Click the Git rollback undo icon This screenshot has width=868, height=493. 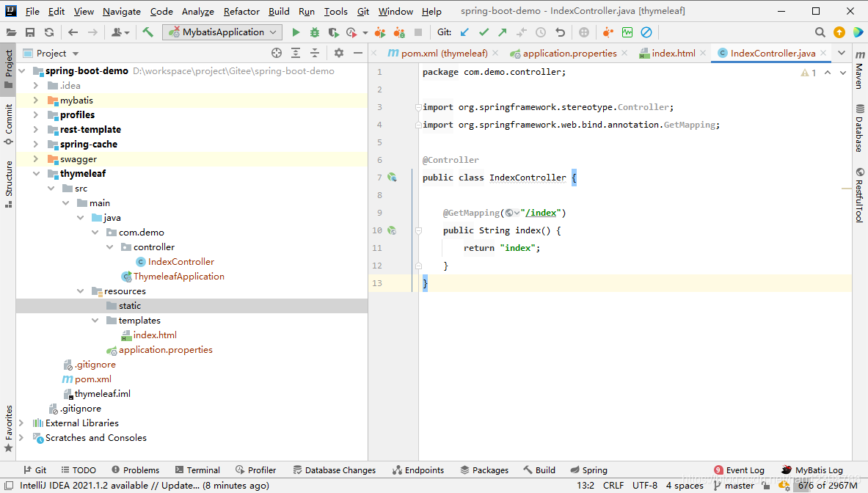561,32
